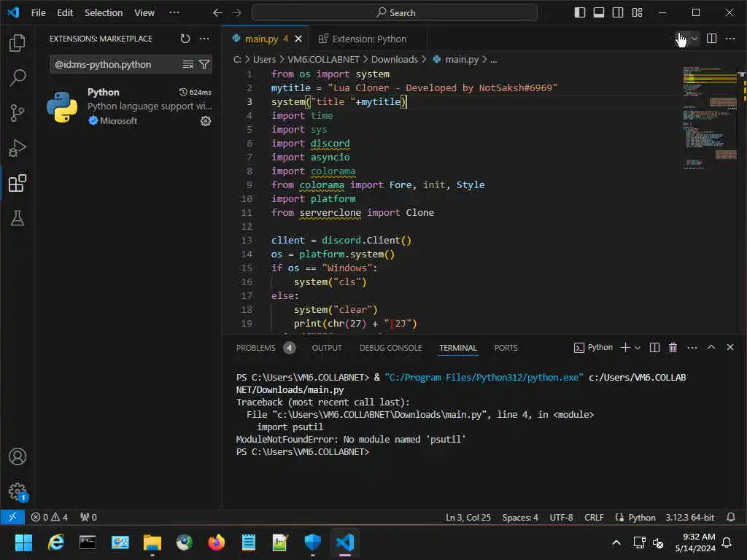Change encoding via UTF-8
This screenshot has height=560, width=747.
(561, 517)
